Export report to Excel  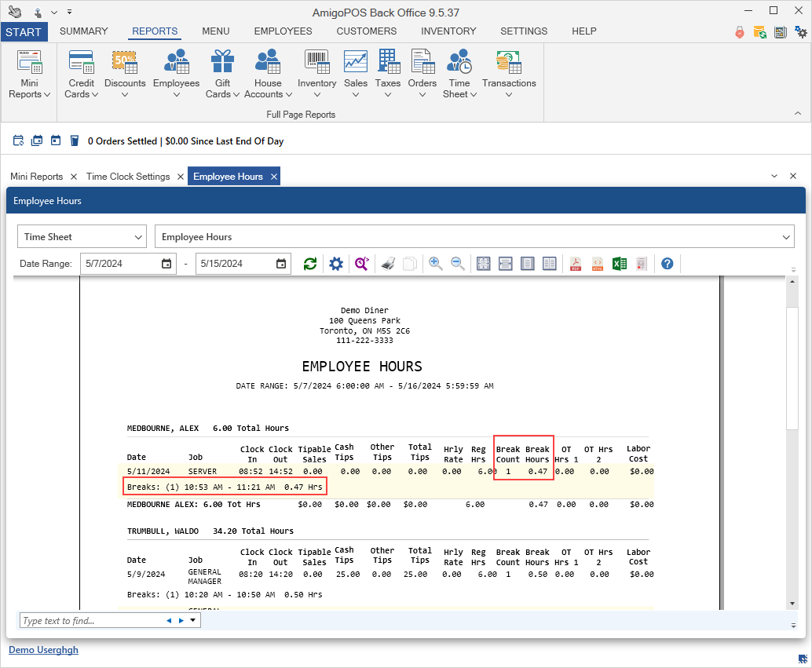click(x=620, y=264)
